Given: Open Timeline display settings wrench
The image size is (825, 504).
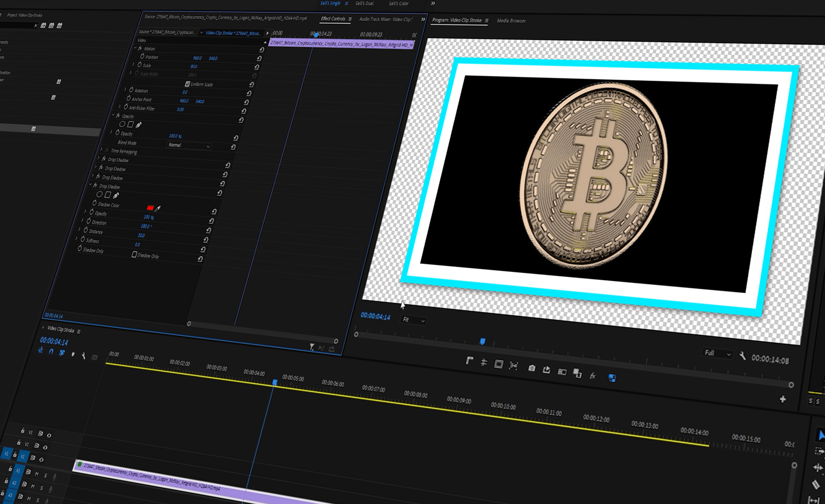Looking at the screenshot, I should tap(83, 356).
